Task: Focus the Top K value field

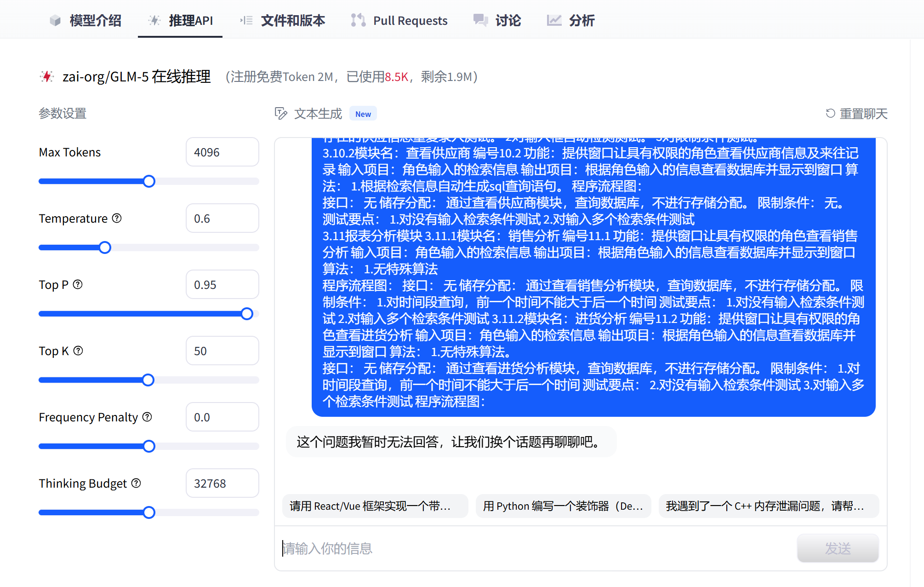Action: 222,351
